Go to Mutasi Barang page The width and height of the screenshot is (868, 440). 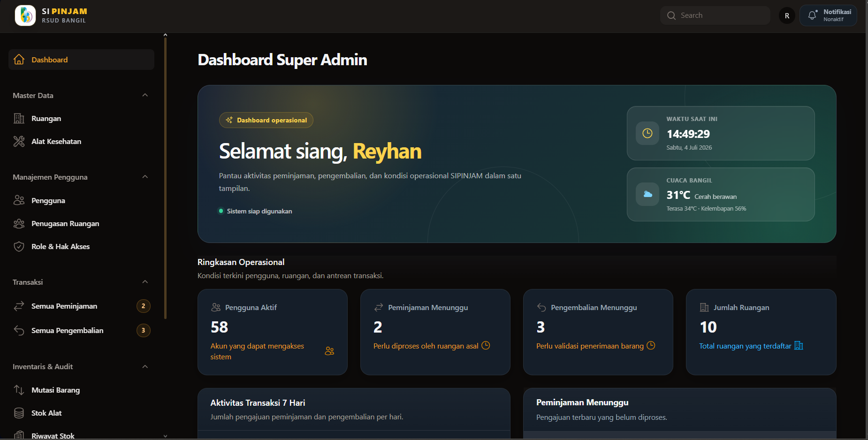(x=81, y=390)
